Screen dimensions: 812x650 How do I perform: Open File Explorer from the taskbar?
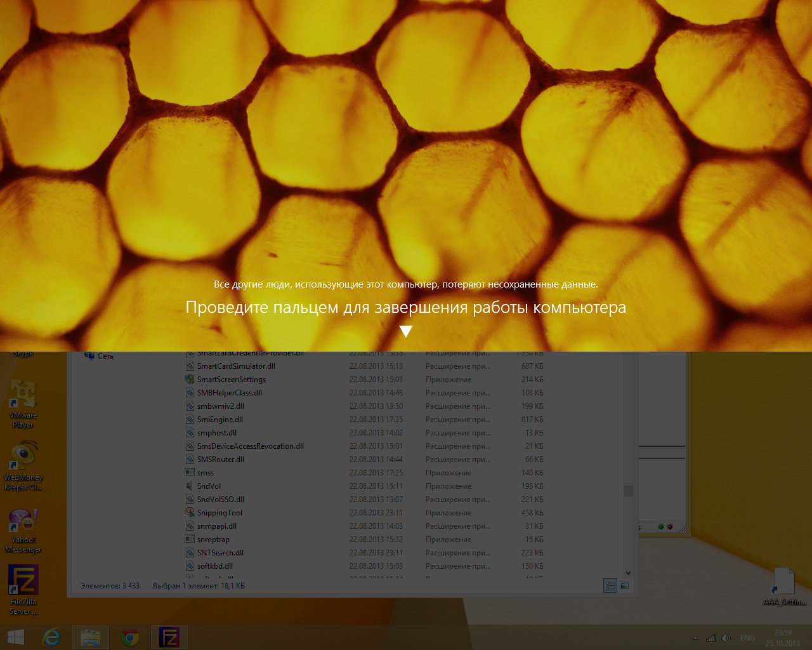91,637
